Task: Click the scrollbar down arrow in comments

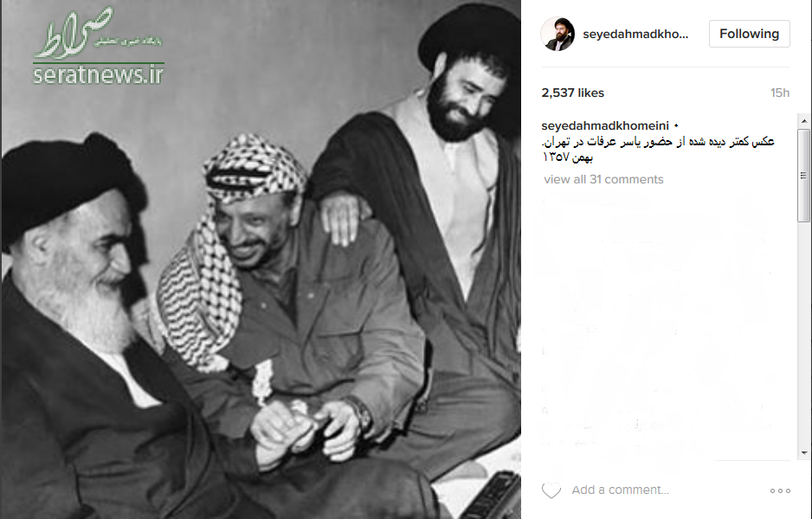Action: (x=803, y=452)
